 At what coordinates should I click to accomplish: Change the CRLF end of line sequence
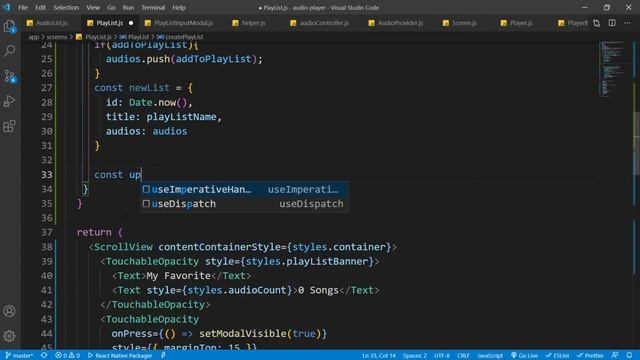463,356
